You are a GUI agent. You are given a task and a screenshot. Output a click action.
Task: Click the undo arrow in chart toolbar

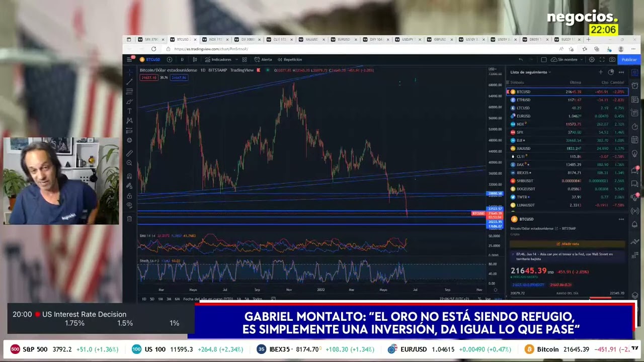521,59
